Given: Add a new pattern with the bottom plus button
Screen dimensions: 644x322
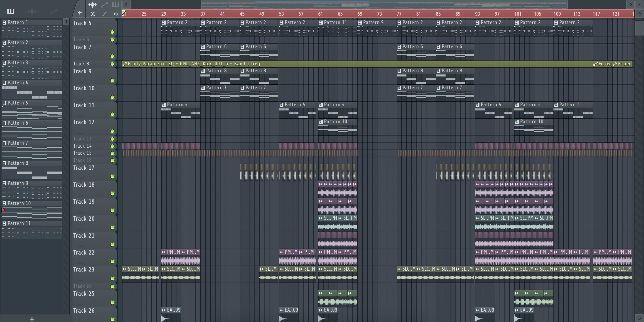Looking at the screenshot, I should point(32,319).
